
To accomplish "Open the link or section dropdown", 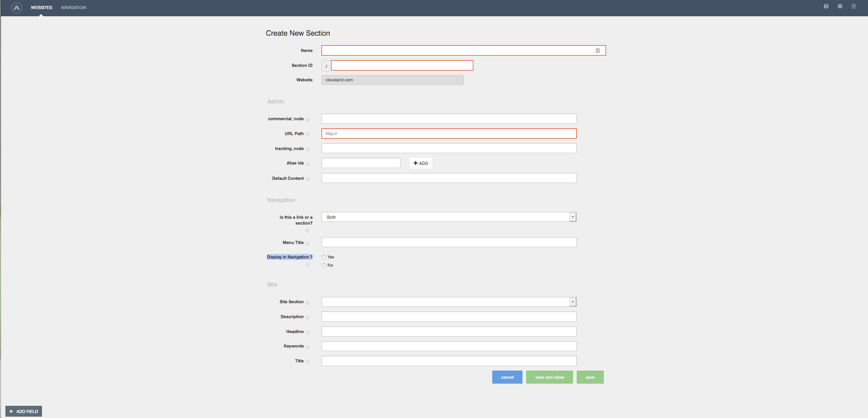I will [x=573, y=217].
